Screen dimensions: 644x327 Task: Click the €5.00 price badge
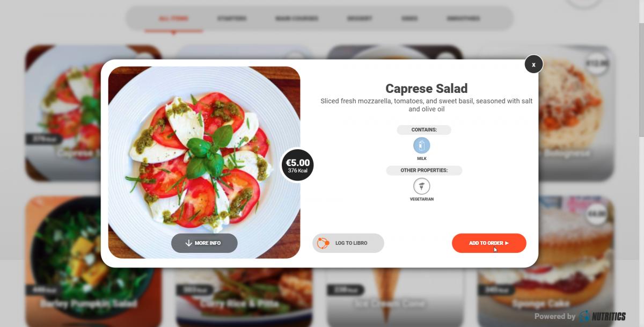tap(297, 165)
